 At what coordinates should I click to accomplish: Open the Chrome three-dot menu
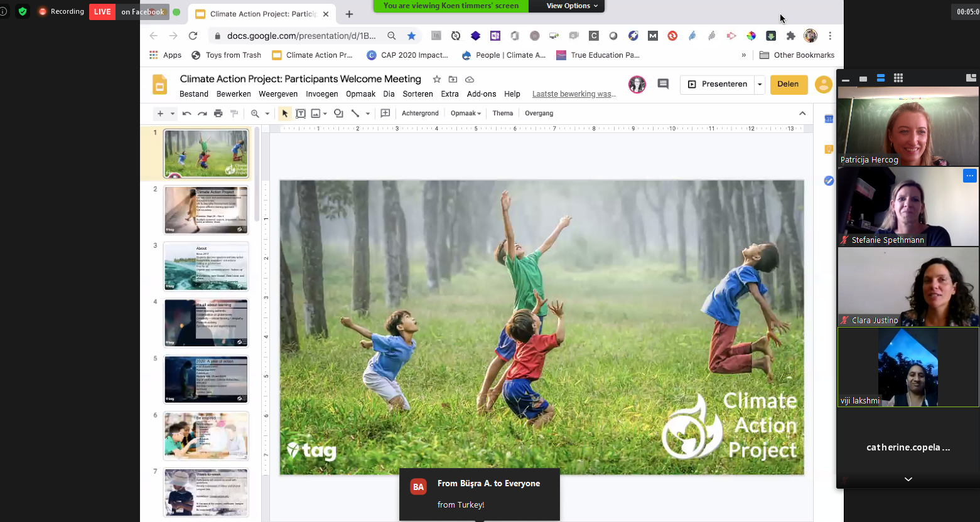coord(830,36)
